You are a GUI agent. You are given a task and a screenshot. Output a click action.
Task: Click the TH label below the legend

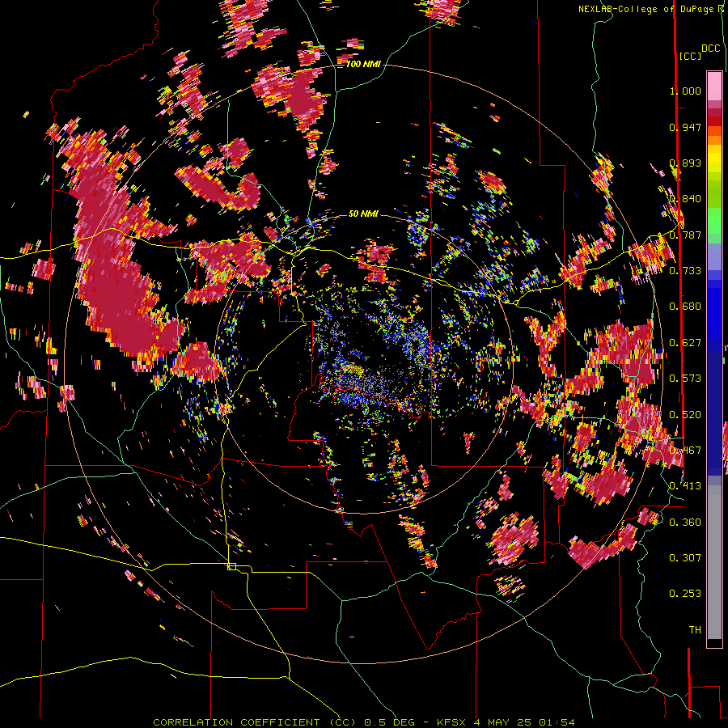695,630
